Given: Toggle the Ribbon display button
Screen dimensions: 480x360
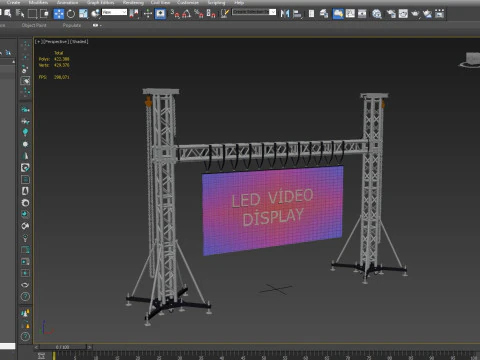Looking at the screenshot, I should (x=338, y=13).
